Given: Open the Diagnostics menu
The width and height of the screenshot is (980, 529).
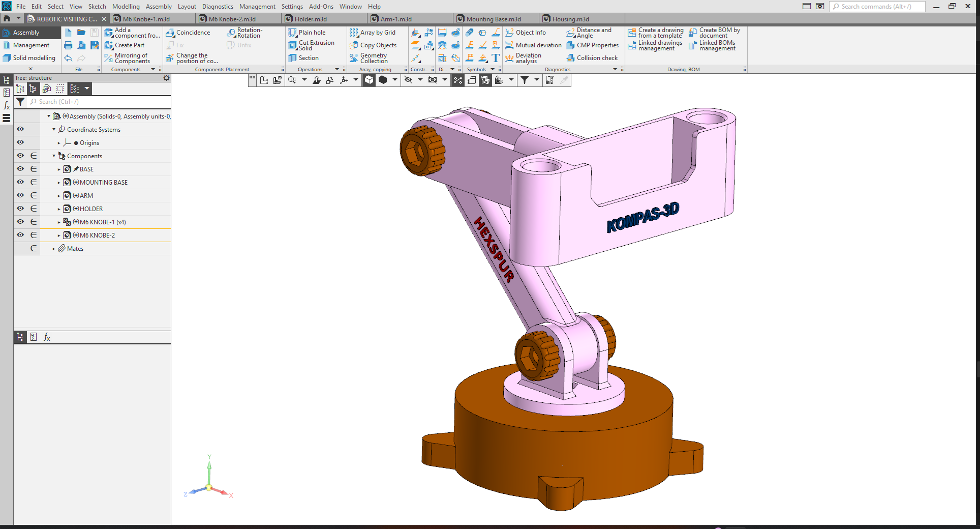Looking at the screenshot, I should pyautogui.click(x=218, y=7).
